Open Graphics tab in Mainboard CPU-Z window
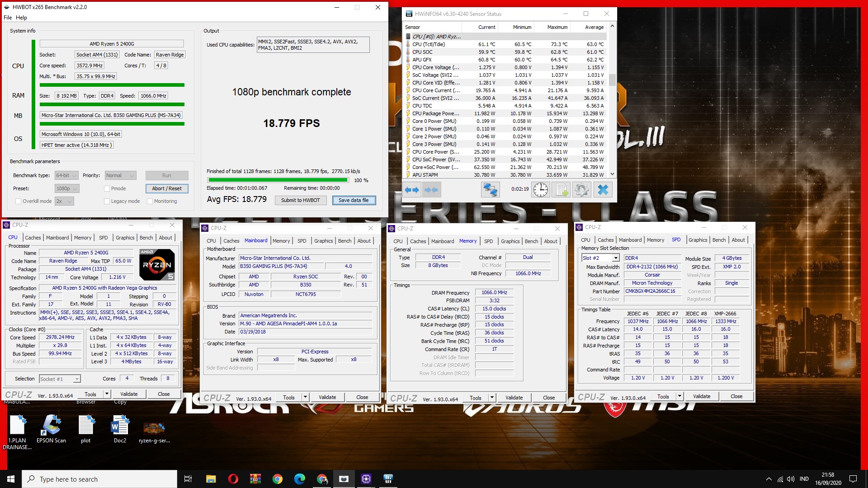The height and width of the screenshot is (488, 868). [x=324, y=241]
